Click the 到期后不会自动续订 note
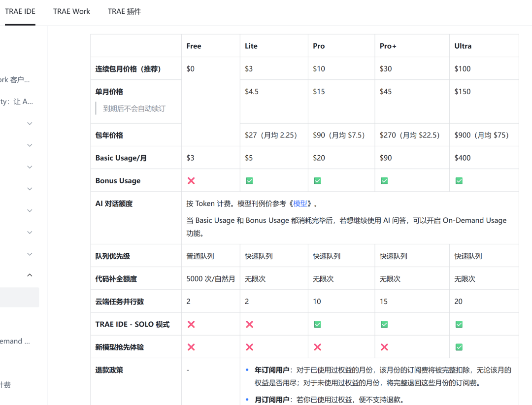 point(134,108)
